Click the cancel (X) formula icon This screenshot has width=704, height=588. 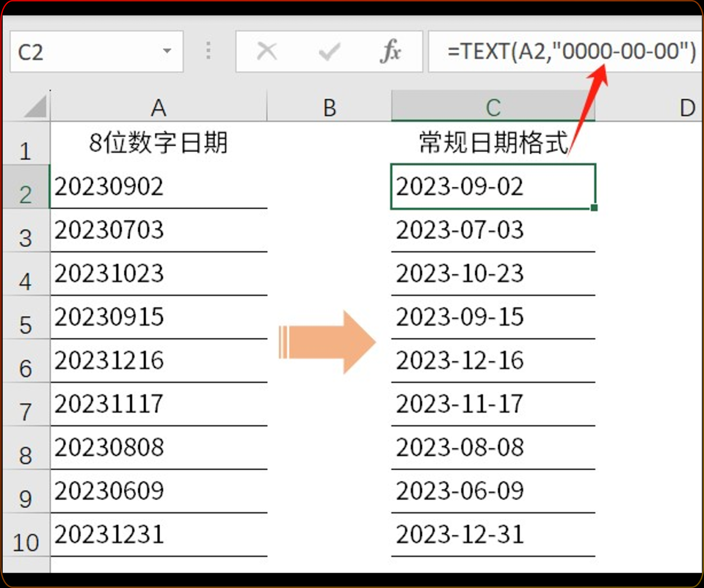[267, 52]
